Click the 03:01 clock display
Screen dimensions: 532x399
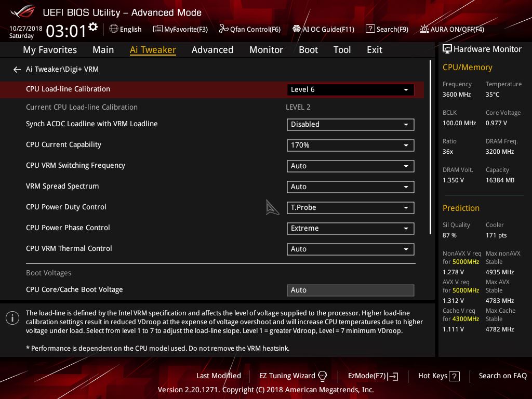[66, 31]
